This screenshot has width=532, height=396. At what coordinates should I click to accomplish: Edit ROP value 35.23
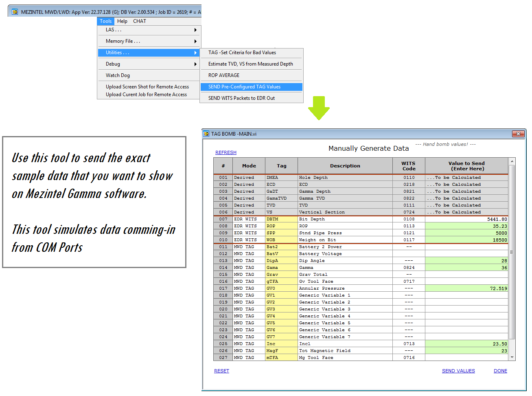point(466,226)
